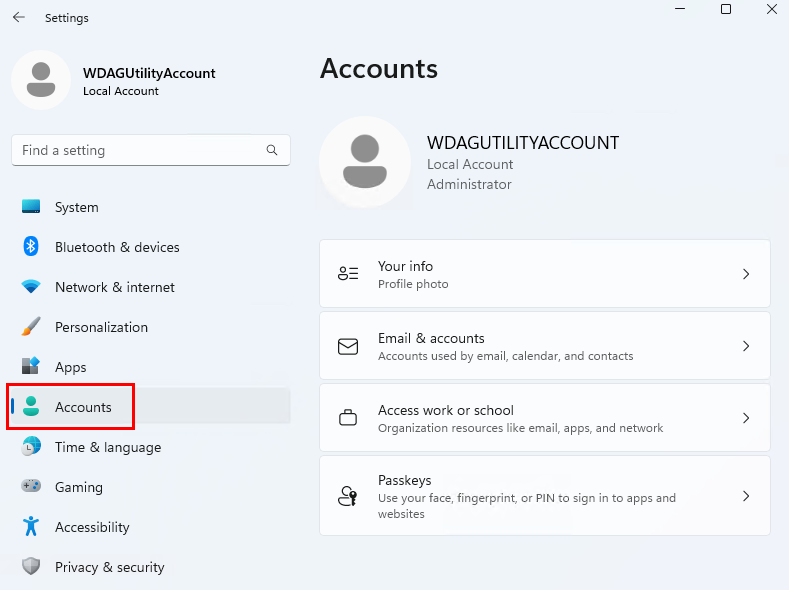Maximize the Settings window
Screen dimensions: 789x590
click(726, 9)
